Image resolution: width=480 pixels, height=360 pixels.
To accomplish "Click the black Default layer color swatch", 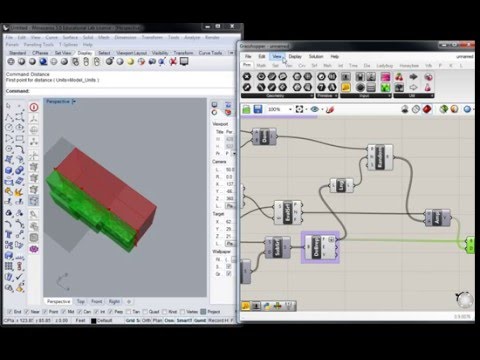I will [94, 321].
